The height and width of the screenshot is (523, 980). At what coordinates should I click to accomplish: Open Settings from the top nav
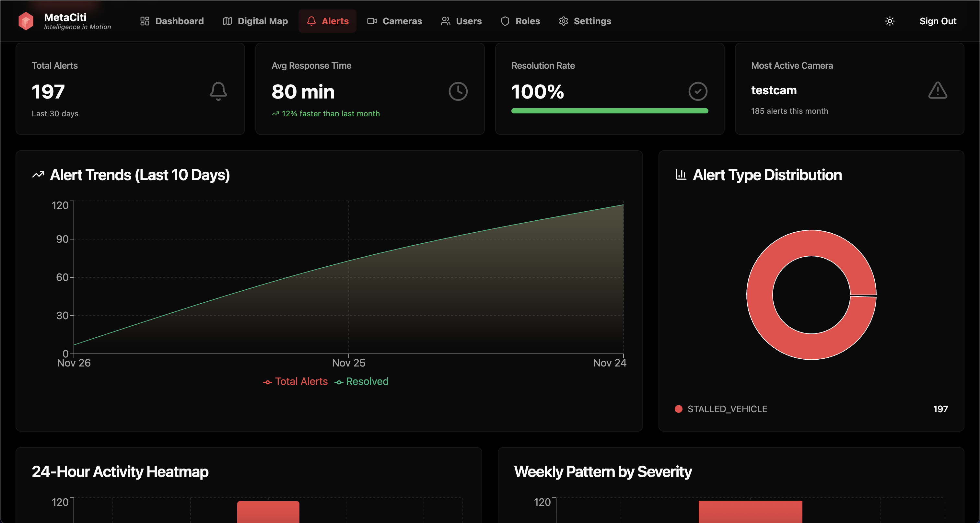(x=585, y=21)
